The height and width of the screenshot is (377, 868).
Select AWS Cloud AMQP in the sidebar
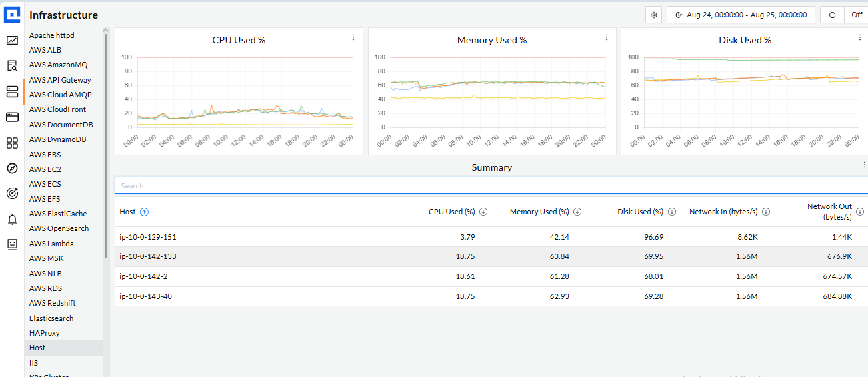(61, 95)
